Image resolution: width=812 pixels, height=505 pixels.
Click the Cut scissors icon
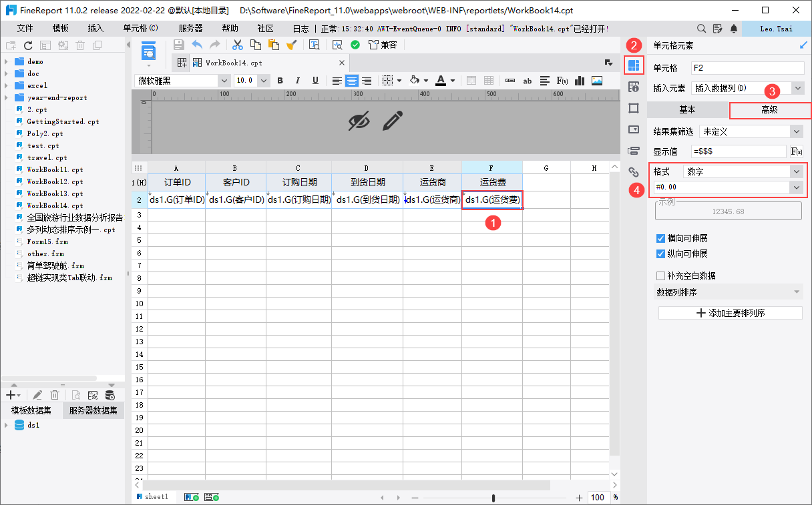[237, 45]
